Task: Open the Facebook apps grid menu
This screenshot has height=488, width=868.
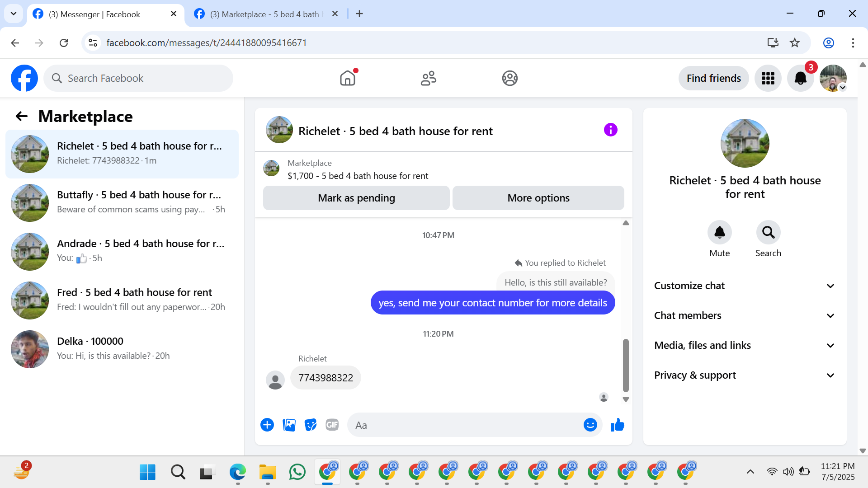Action: point(768,78)
